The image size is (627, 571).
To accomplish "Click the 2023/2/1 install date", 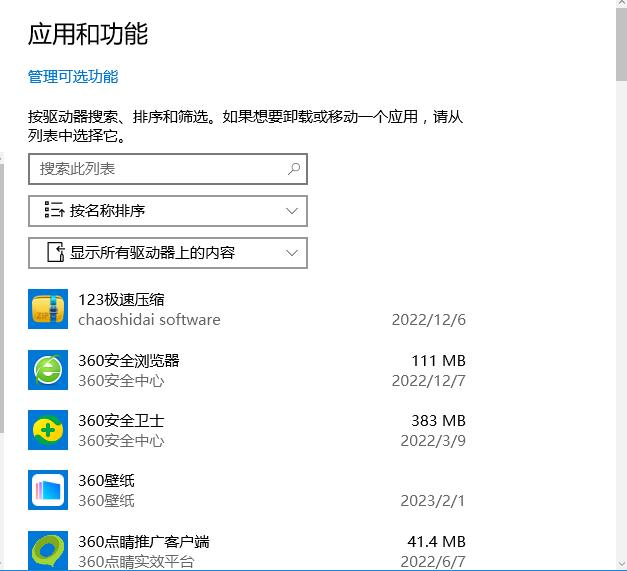I will [433, 501].
